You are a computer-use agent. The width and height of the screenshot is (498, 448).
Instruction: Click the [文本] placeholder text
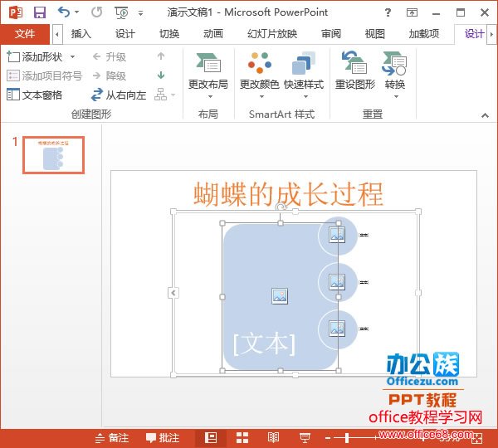264,343
